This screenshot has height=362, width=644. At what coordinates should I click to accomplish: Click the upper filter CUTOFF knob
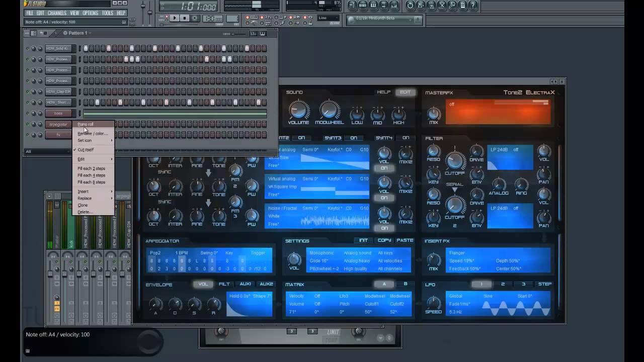point(455,161)
